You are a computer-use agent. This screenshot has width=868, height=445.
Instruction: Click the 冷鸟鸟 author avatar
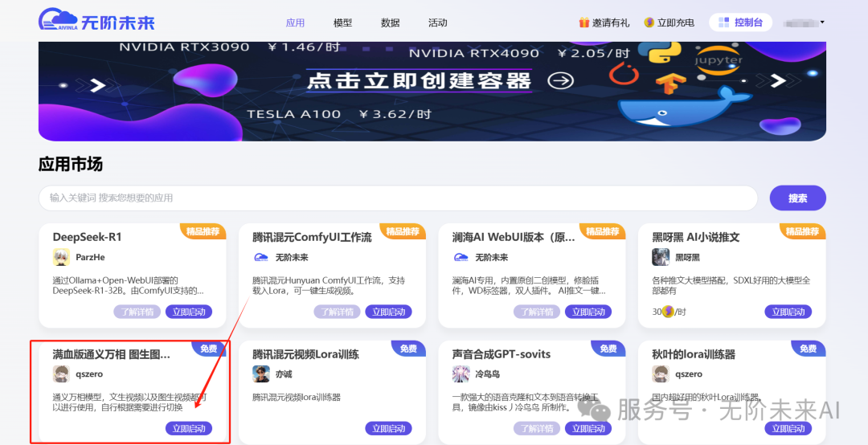click(x=461, y=374)
